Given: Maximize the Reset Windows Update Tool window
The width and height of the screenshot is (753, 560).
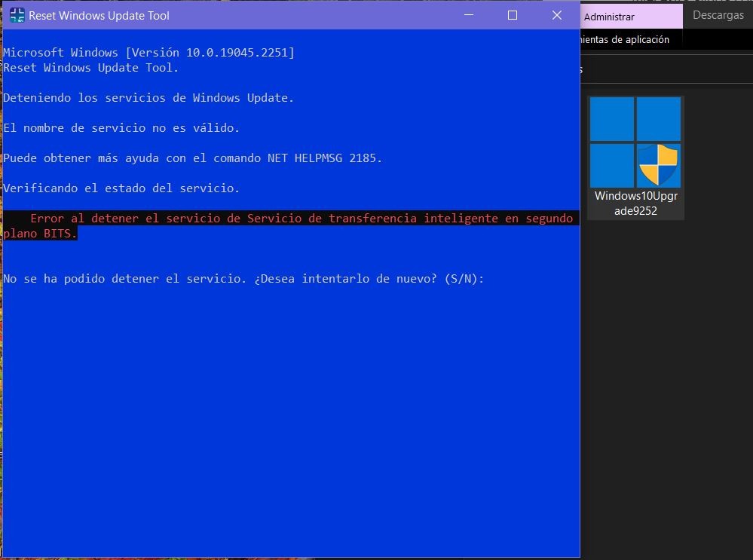Looking at the screenshot, I should click(x=513, y=15).
